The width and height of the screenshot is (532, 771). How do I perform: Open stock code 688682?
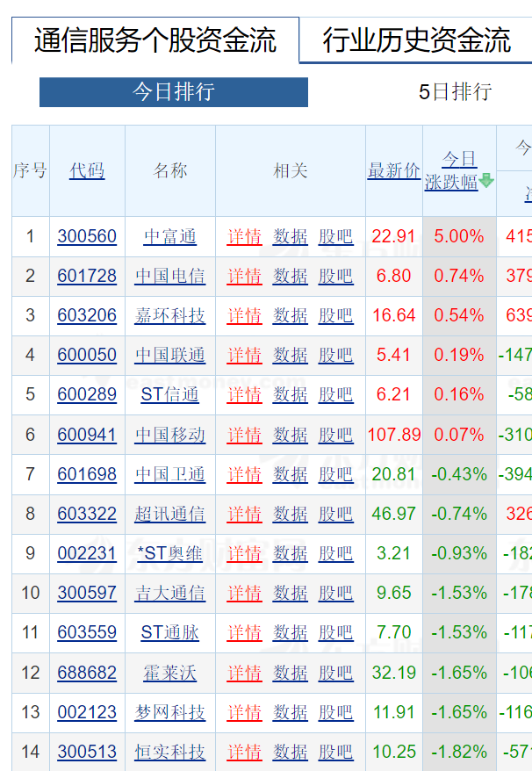tap(87, 673)
